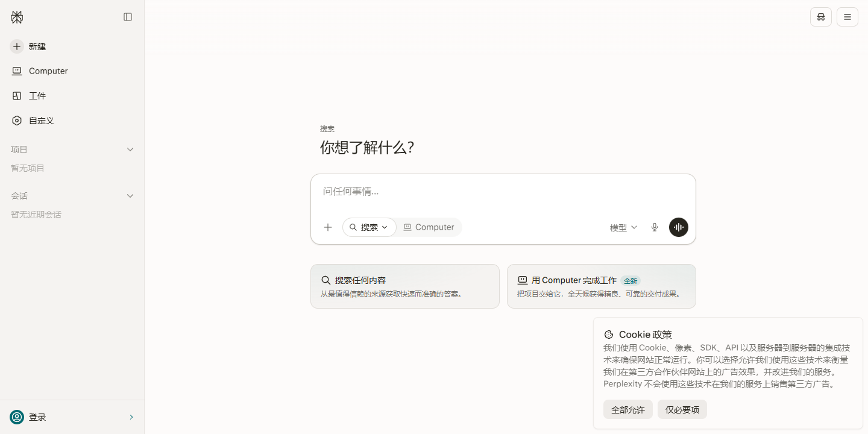Open the 搜索 mode dropdown
Viewport: 868px width, 434px height.
coord(370,227)
